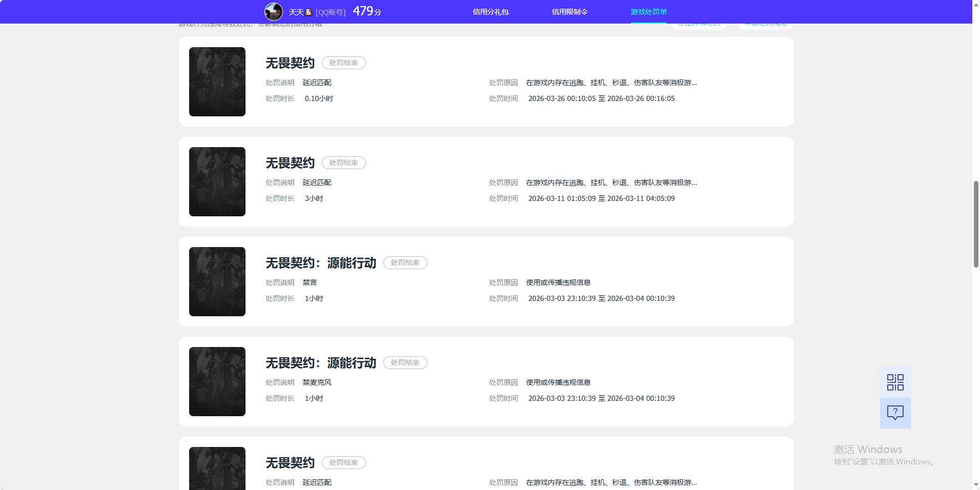Click the right pill button at top right
Screen dimensions: 980x490
765,23
